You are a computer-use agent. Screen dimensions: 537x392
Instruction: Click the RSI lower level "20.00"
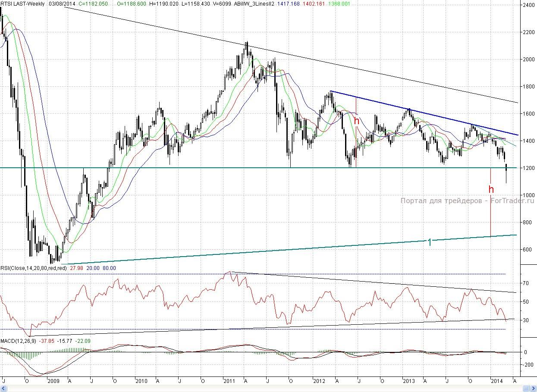[92, 268]
